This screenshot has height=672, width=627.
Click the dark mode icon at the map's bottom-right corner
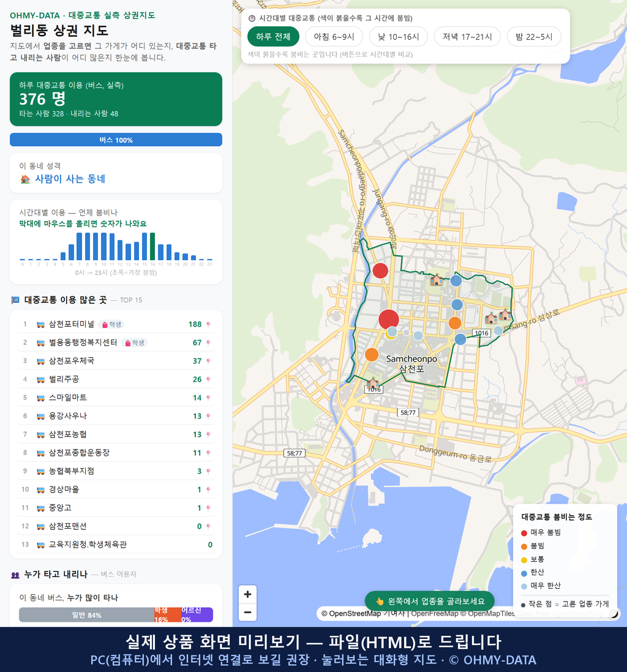[614, 614]
